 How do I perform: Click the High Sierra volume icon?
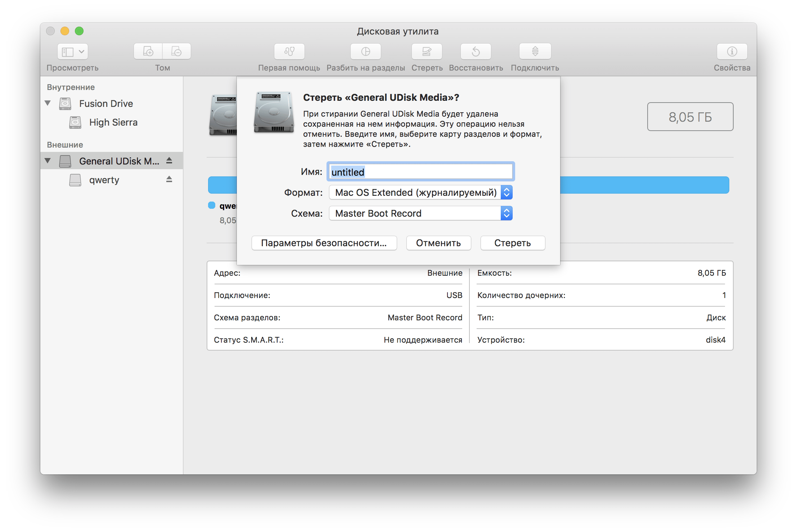(75, 122)
